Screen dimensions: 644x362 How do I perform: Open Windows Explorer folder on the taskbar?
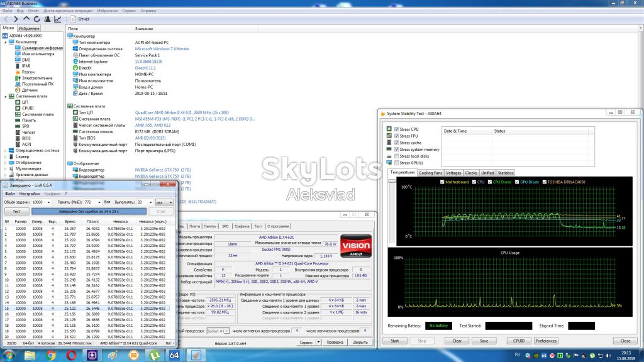[30, 355]
